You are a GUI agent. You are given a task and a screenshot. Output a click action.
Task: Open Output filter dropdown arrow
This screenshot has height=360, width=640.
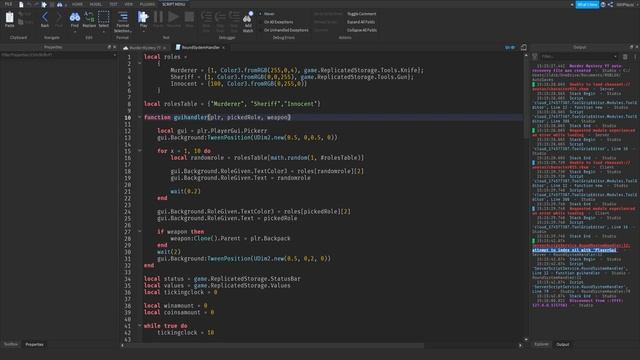(615, 57)
